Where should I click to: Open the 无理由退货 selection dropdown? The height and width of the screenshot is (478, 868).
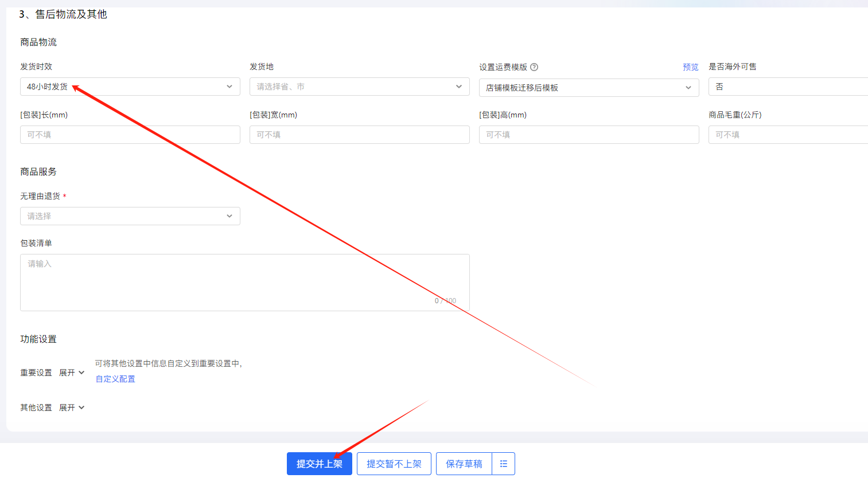coord(130,216)
